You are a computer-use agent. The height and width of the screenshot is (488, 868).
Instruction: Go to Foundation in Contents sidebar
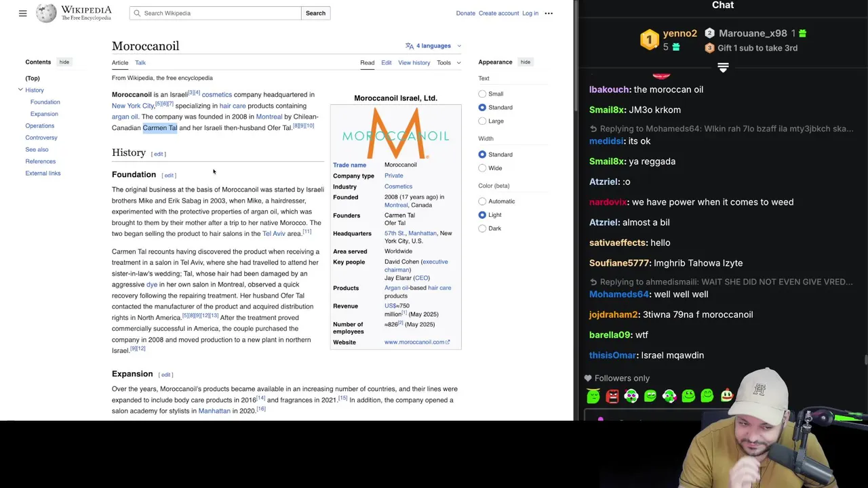click(x=45, y=102)
